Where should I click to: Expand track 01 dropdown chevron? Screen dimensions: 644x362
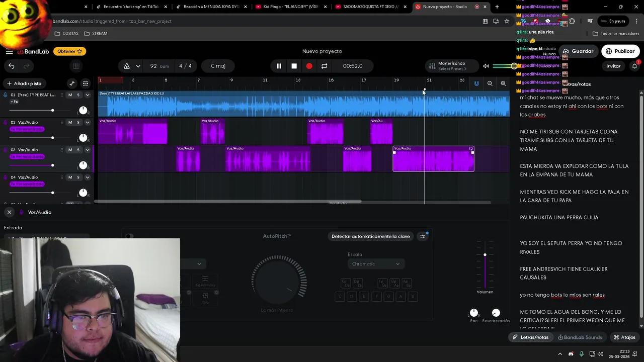pyautogui.click(x=87, y=95)
